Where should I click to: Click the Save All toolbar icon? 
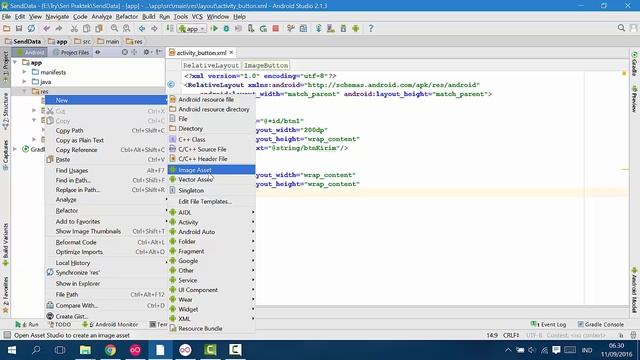coord(19,28)
